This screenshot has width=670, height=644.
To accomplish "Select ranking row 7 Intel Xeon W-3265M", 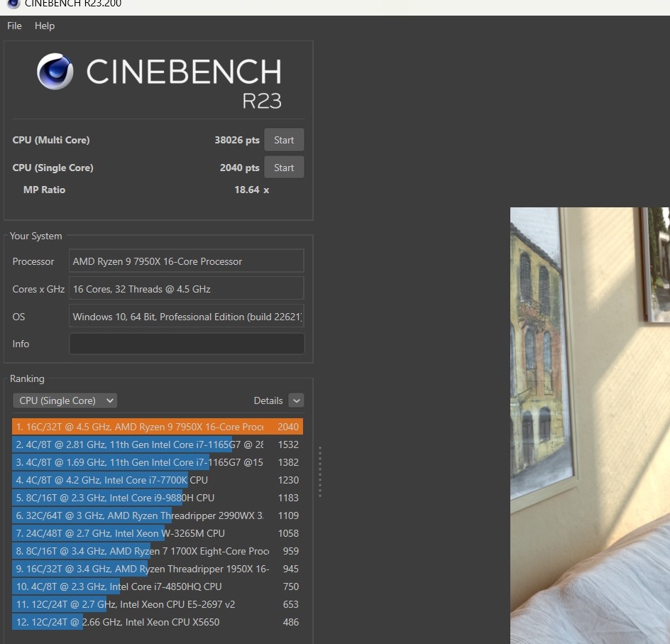I will [158, 533].
